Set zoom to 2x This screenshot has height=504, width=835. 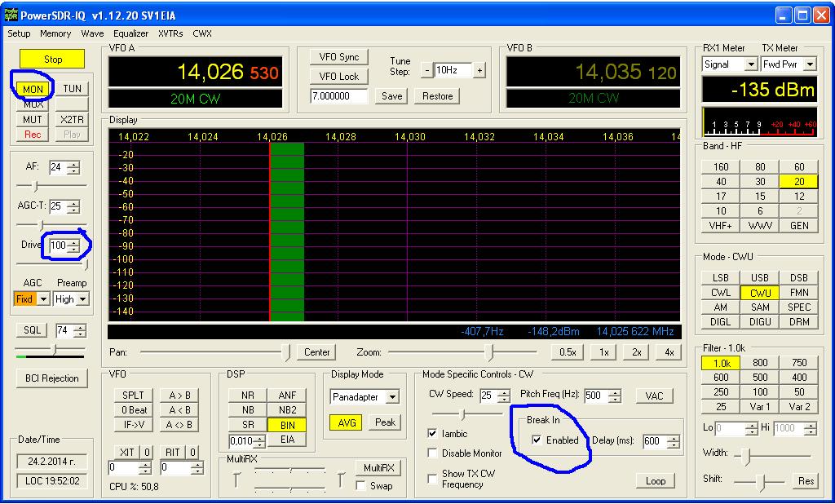point(636,352)
